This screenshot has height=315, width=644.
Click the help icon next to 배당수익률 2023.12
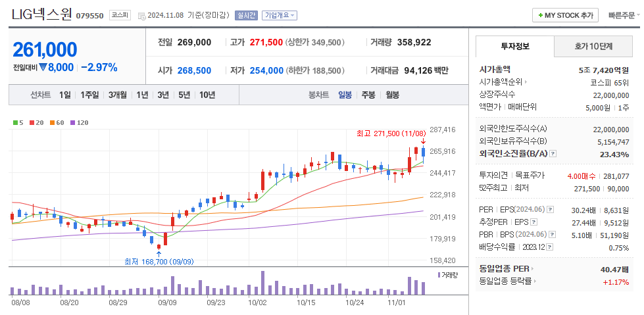click(550, 247)
